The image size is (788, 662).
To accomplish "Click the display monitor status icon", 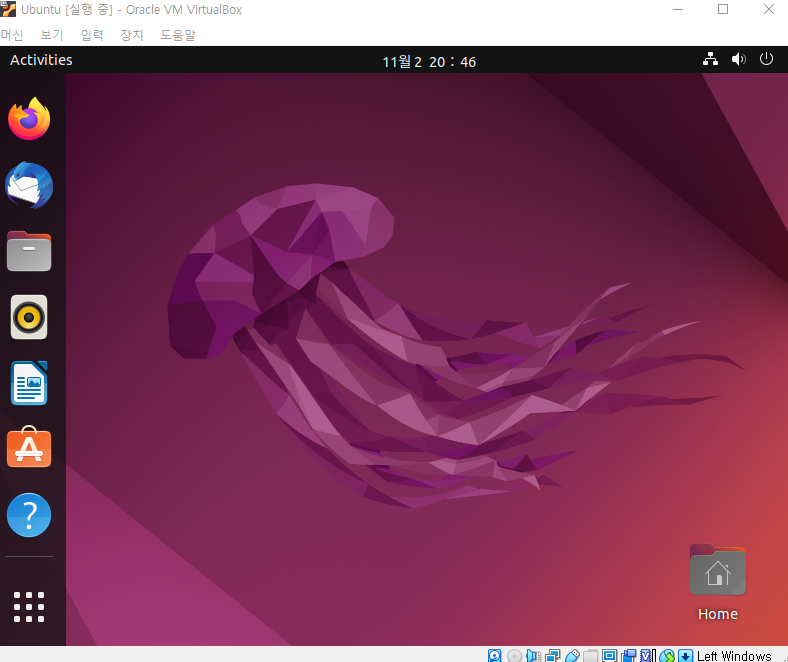I will 610,655.
